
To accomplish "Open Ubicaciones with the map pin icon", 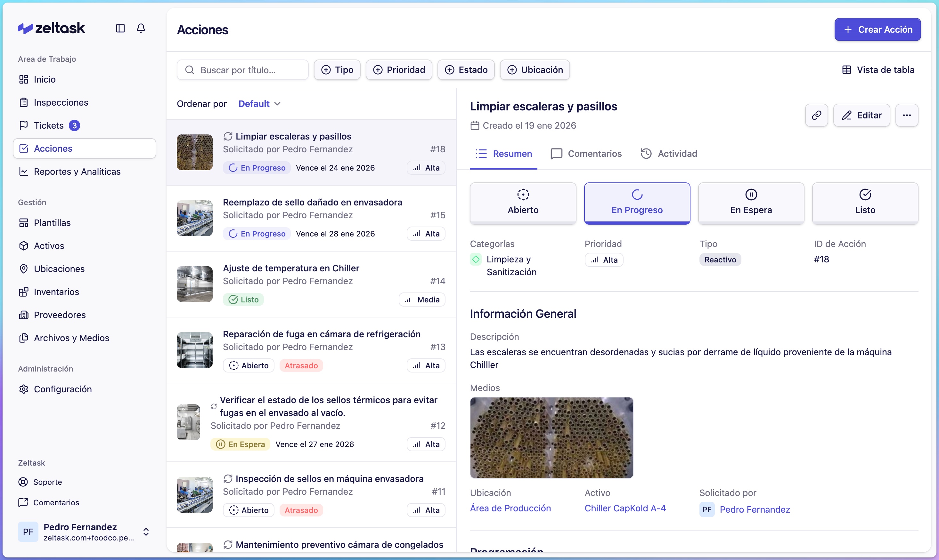I will click(24, 269).
